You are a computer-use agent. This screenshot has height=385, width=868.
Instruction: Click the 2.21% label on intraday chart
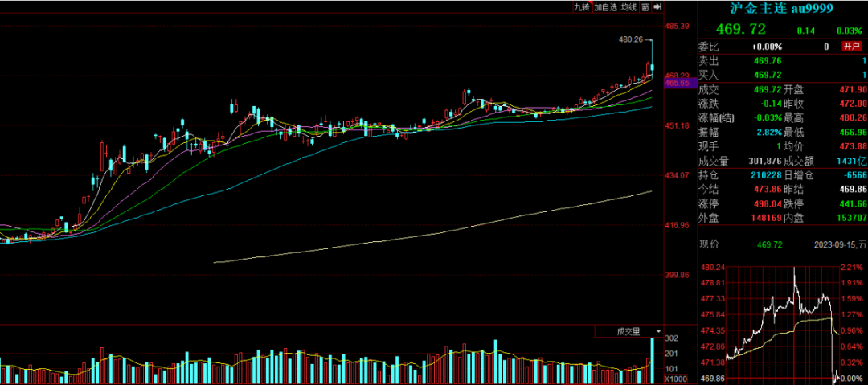[851, 268]
